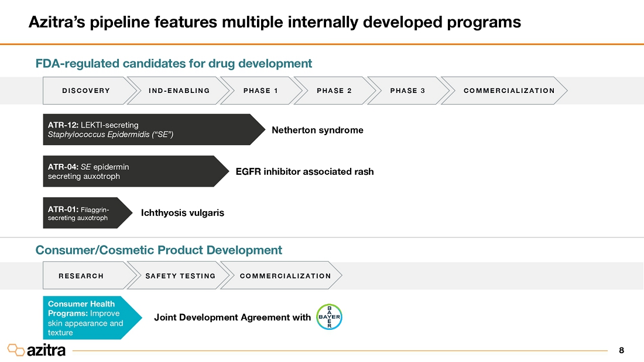The width and height of the screenshot is (644, 362).
Task: Click the Phase 2 stage arrow
Action: (334, 91)
